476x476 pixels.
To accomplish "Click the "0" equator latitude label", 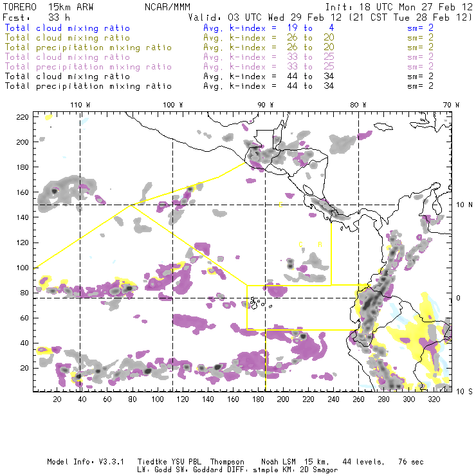I will pos(459,298).
